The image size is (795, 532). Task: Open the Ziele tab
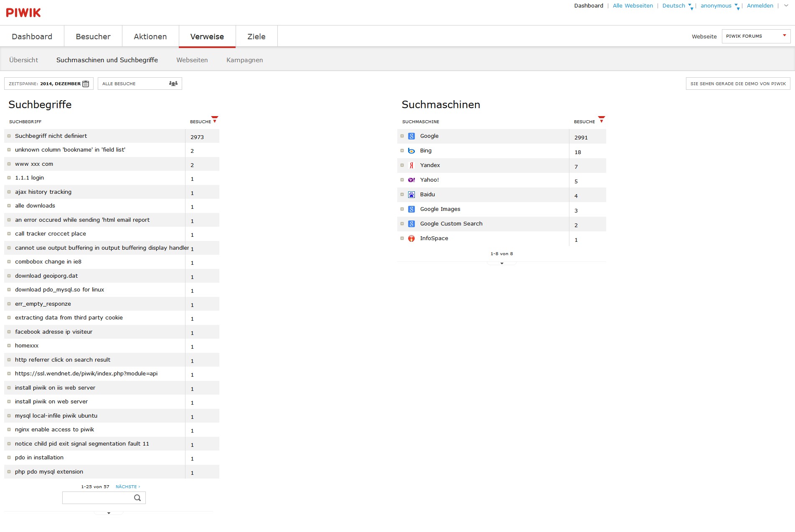tap(257, 37)
